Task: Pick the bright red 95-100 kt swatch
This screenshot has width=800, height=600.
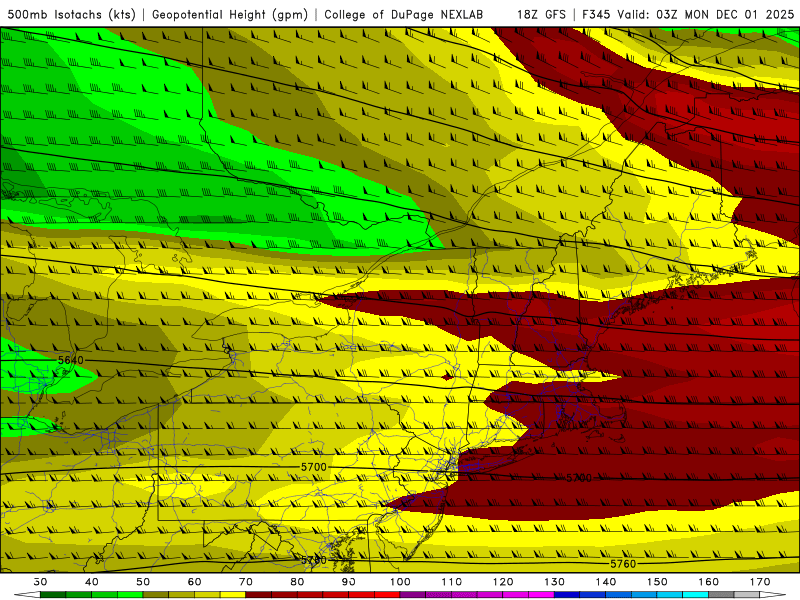Action: 387,595
